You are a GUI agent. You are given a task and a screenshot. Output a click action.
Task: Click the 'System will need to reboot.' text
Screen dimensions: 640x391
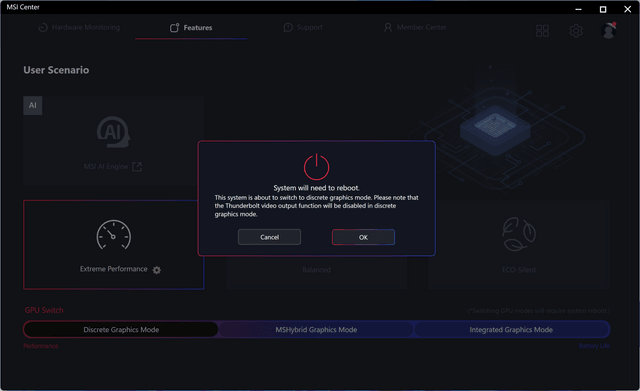pos(316,188)
